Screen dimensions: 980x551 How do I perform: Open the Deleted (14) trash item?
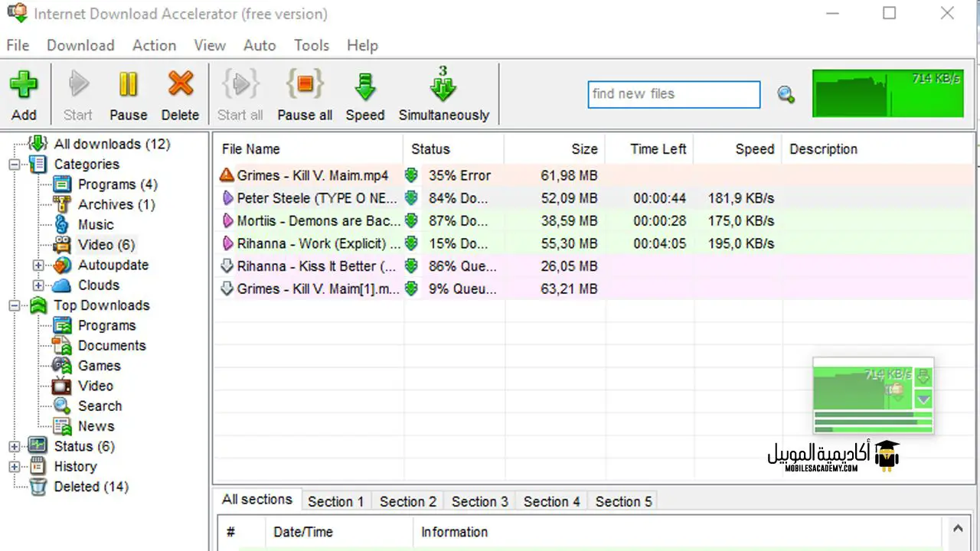91,487
